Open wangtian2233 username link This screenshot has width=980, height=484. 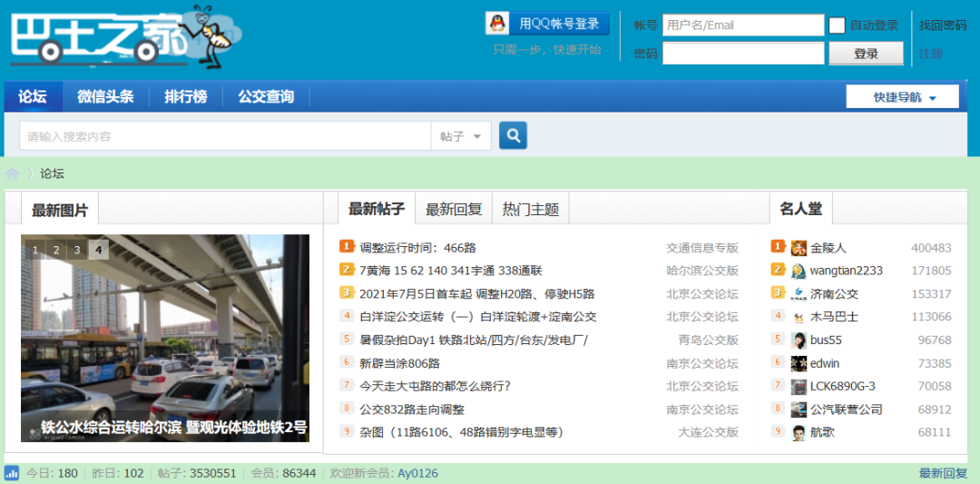click(x=847, y=271)
